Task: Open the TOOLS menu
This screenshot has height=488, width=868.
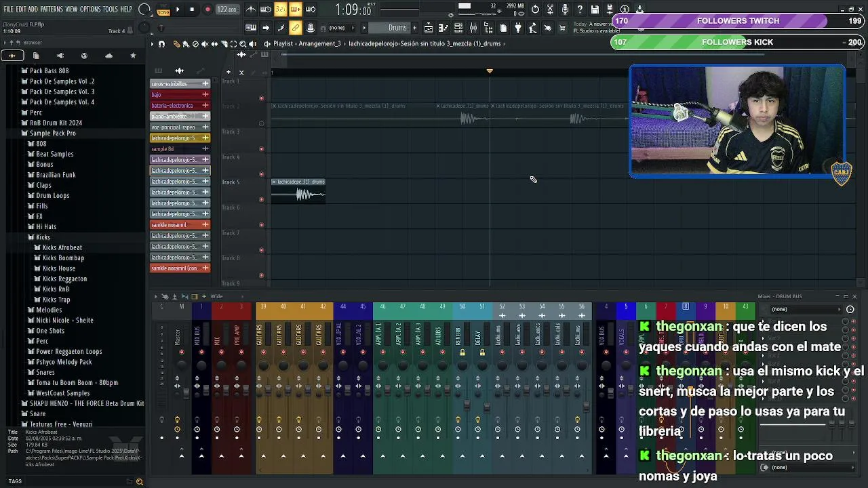Action: click(x=111, y=9)
